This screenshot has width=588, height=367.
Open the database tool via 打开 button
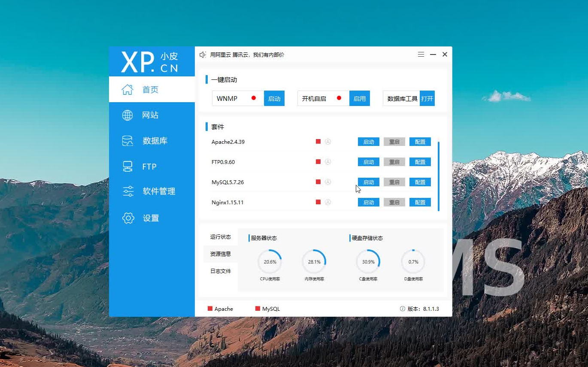pos(427,98)
